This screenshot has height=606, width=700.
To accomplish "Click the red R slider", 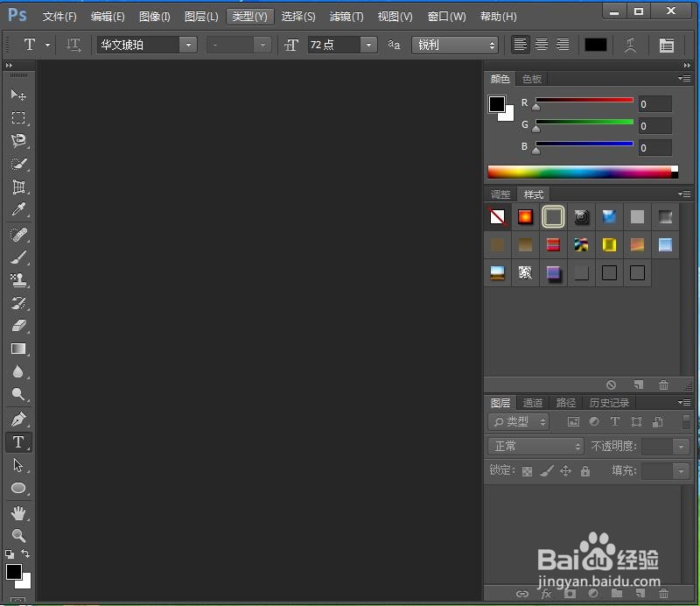I will [x=584, y=100].
